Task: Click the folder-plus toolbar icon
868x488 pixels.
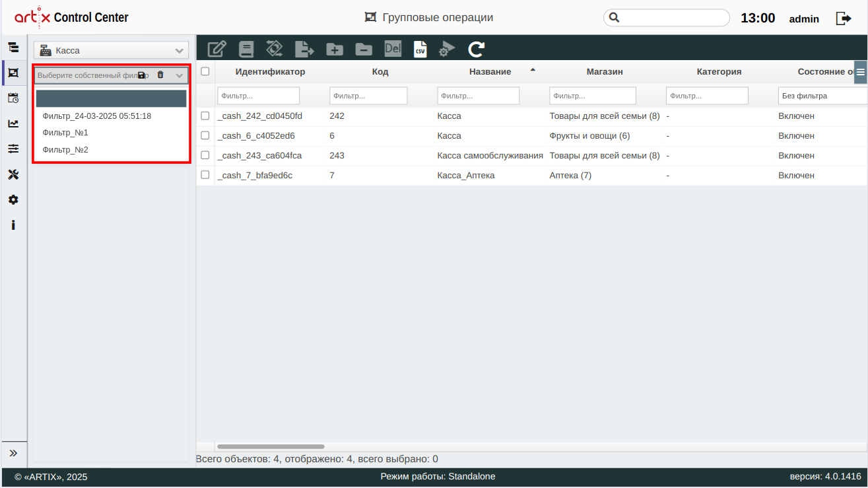Action: pos(335,49)
